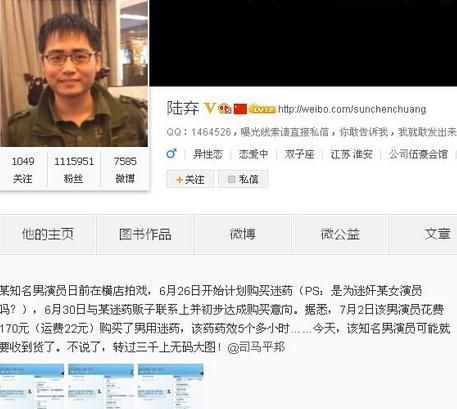Click the profile avatar photo

click(x=74, y=73)
